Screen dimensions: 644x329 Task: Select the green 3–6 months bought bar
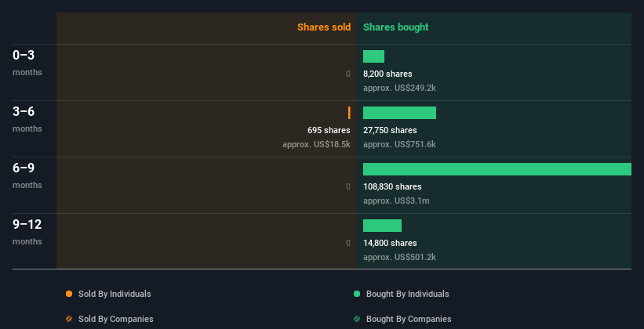click(x=399, y=113)
